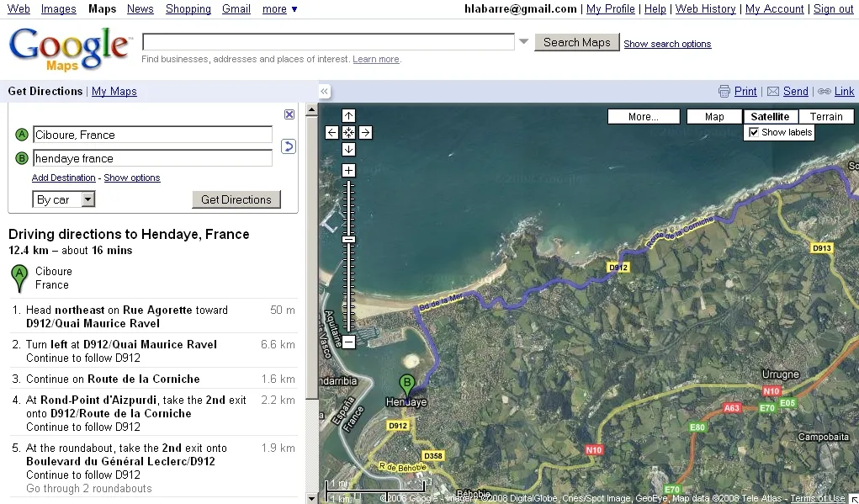Click the large A pin by Ciboure France

point(19,279)
